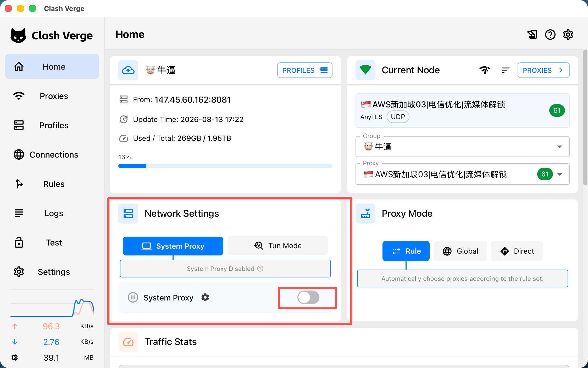
Task: Click the Settings gear icon in sidebar
Action: tap(19, 272)
